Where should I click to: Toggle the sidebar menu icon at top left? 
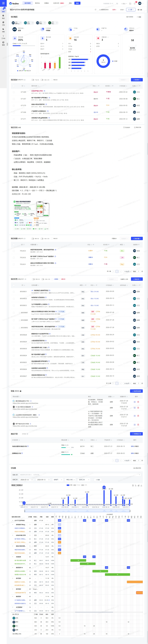(x=3, y=3)
